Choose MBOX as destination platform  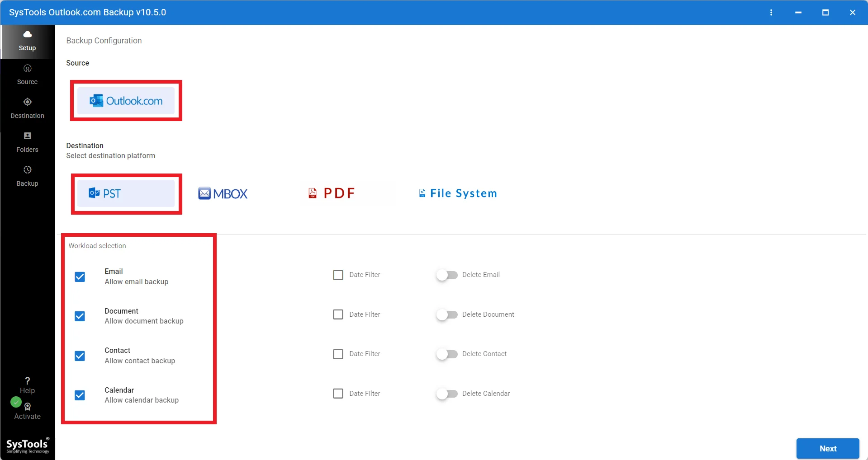click(223, 194)
